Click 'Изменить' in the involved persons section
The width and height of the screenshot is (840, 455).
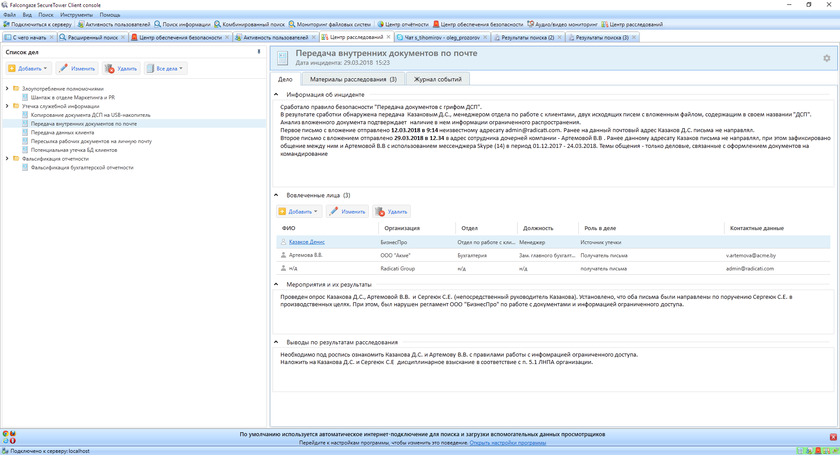pos(347,212)
